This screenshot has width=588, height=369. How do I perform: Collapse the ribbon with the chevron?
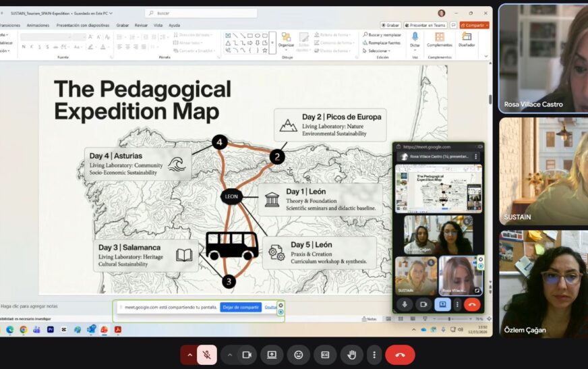tap(486, 56)
